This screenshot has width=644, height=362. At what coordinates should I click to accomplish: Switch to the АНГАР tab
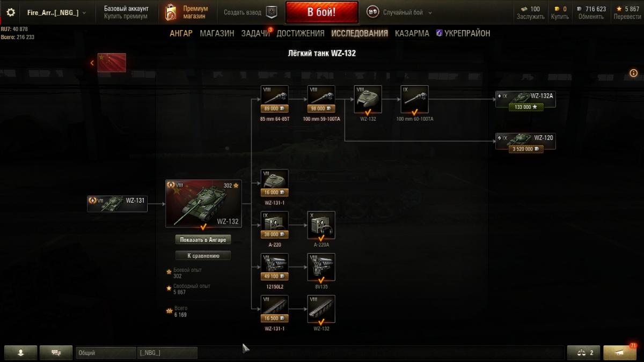(181, 33)
